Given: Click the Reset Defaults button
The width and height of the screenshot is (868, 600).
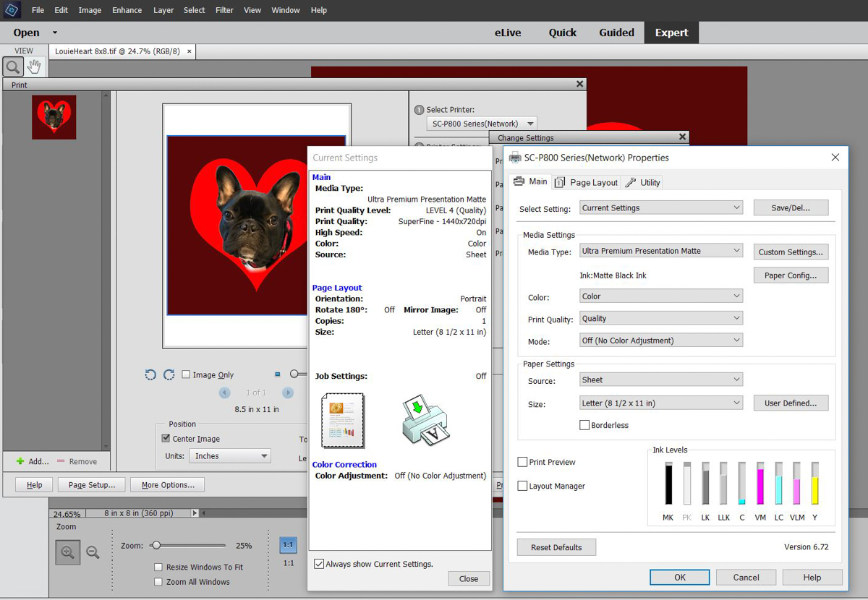Looking at the screenshot, I should coord(556,547).
